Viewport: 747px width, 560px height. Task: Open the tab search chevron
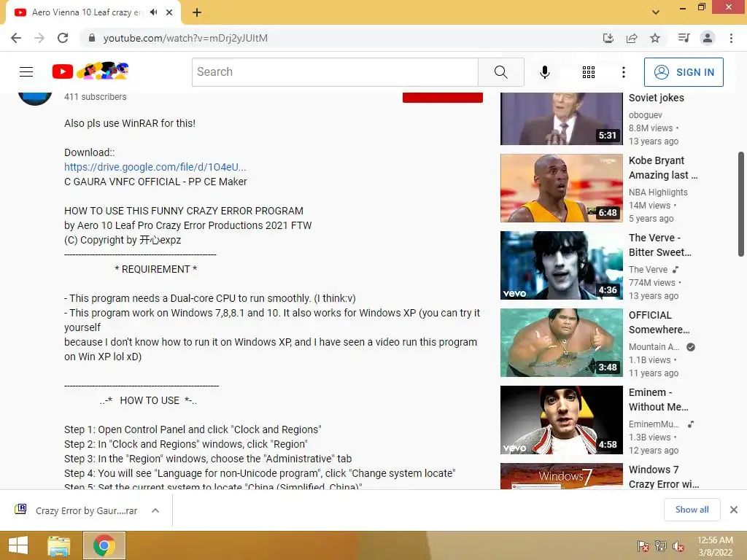point(656,12)
